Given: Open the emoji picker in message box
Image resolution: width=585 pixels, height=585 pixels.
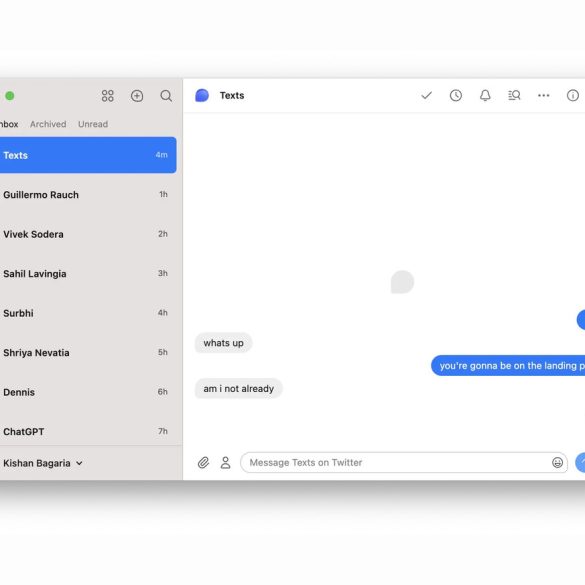Looking at the screenshot, I should (557, 463).
